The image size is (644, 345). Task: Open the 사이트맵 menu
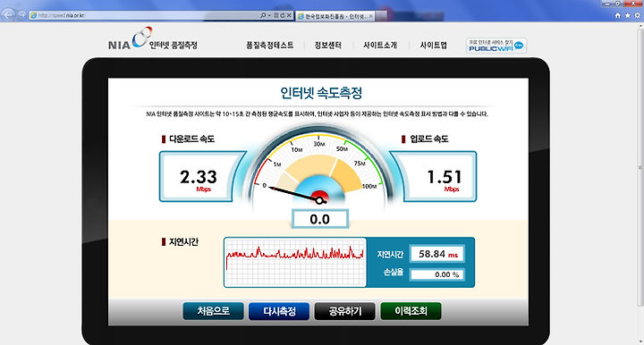pos(433,45)
